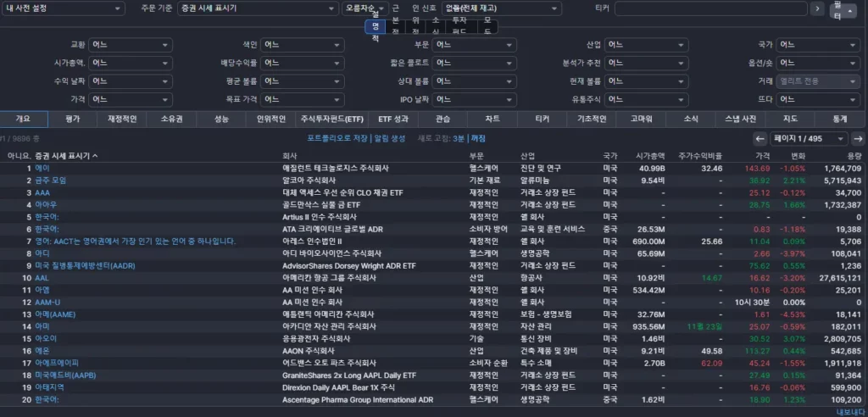Open the 색인 filter dropdown

303,45
